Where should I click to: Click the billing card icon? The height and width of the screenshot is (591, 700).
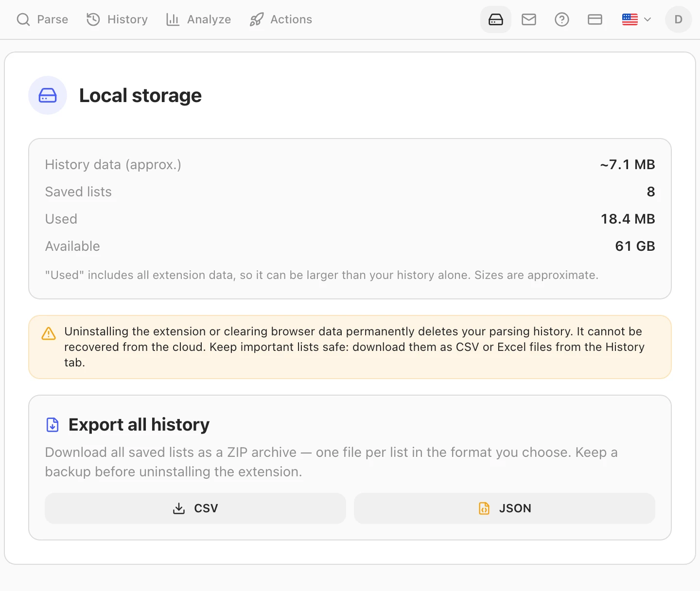[x=595, y=19]
